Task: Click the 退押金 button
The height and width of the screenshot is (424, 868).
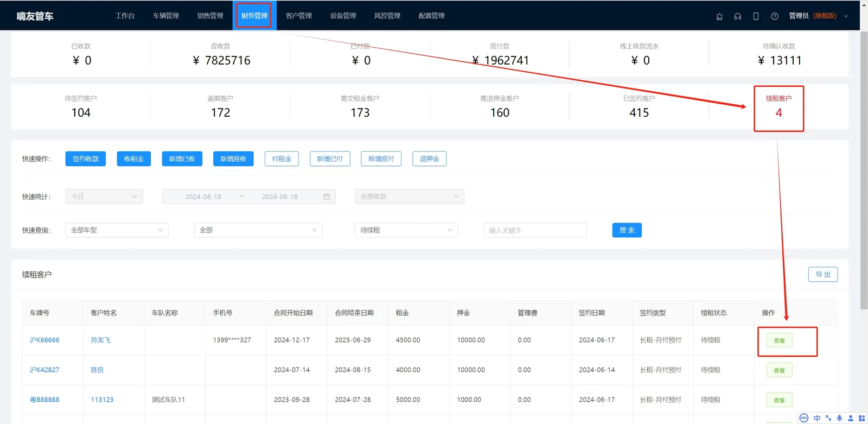Action: tap(430, 159)
